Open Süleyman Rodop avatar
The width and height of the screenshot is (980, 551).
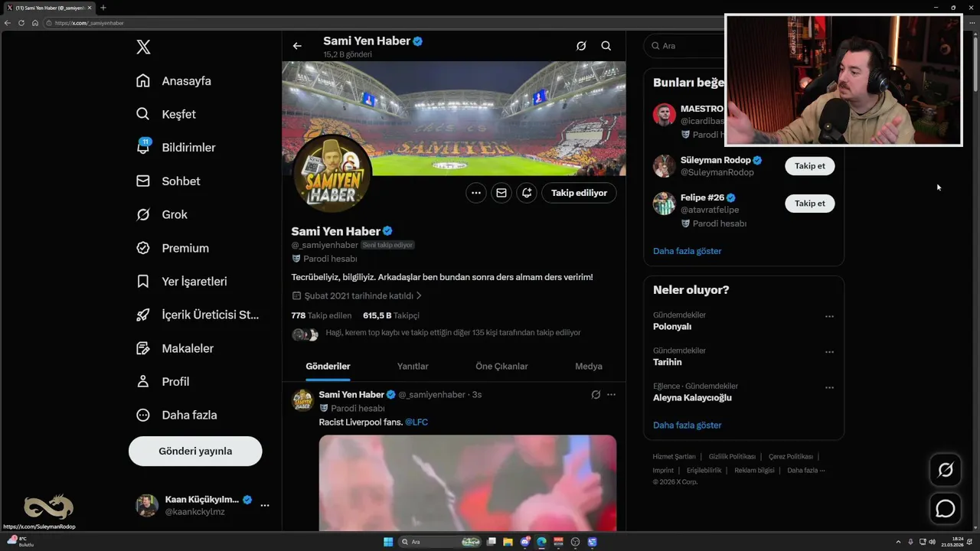coord(664,166)
